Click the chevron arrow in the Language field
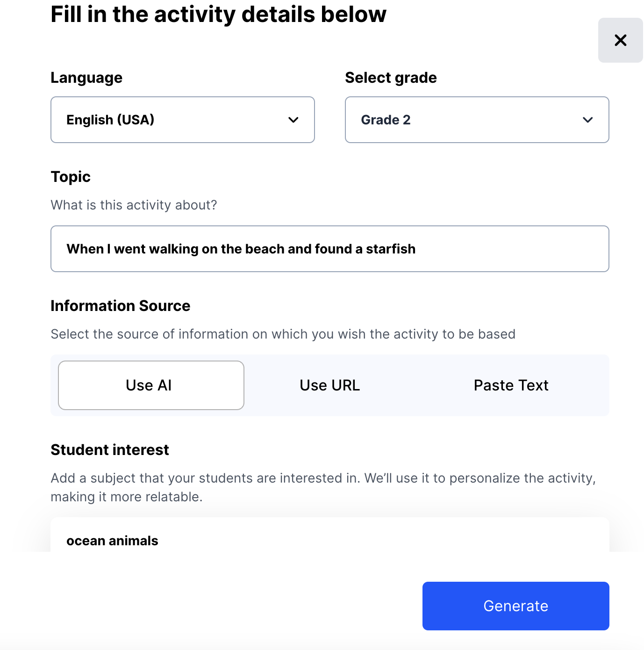 coord(293,120)
